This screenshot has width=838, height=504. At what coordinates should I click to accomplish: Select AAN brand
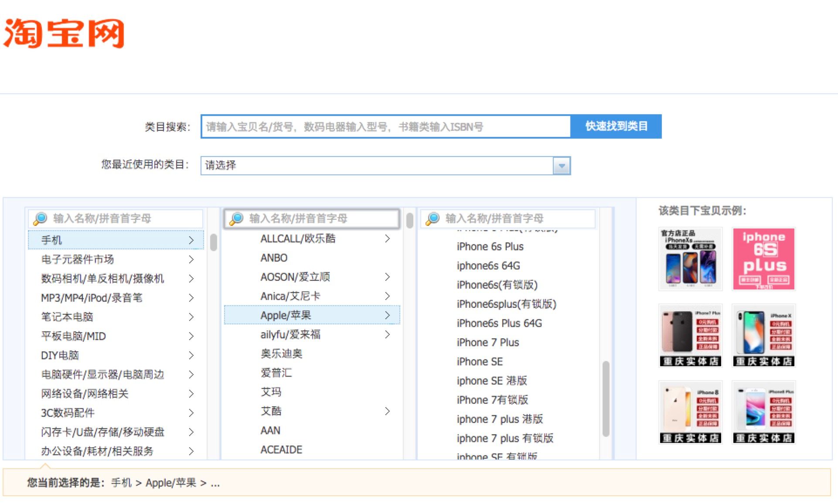[x=312, y=430]
